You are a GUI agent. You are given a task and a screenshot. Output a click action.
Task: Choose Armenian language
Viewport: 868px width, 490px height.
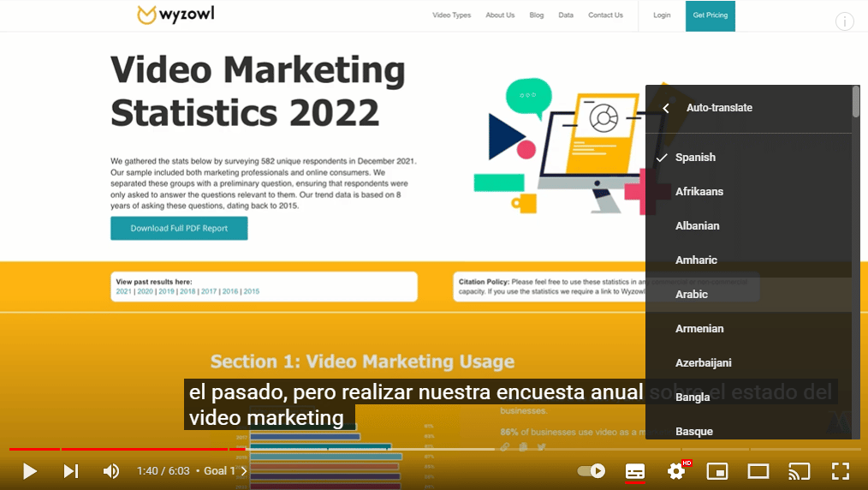(748, 329)
